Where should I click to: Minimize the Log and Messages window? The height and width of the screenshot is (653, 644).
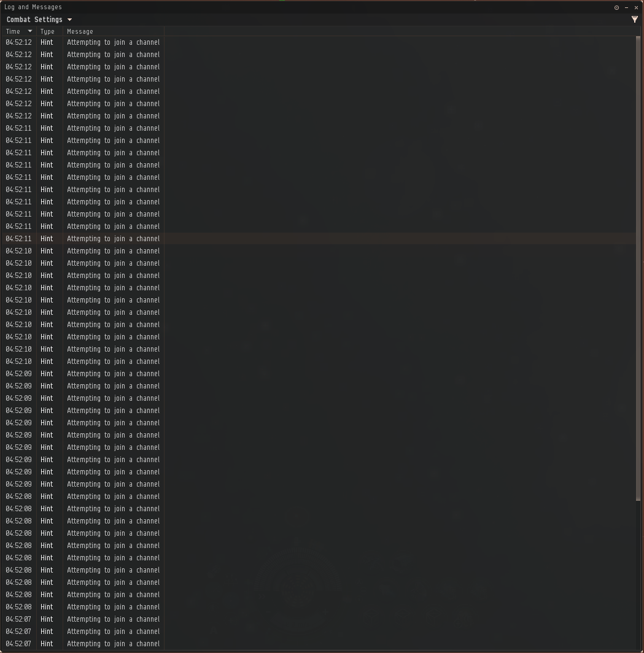[627, 7]
